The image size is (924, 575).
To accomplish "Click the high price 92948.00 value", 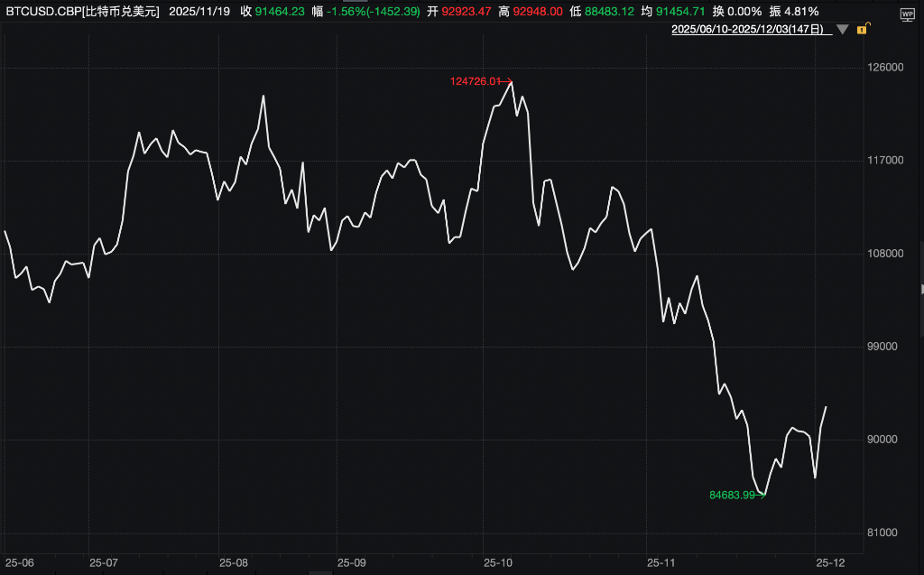I will tap(538, 12).
